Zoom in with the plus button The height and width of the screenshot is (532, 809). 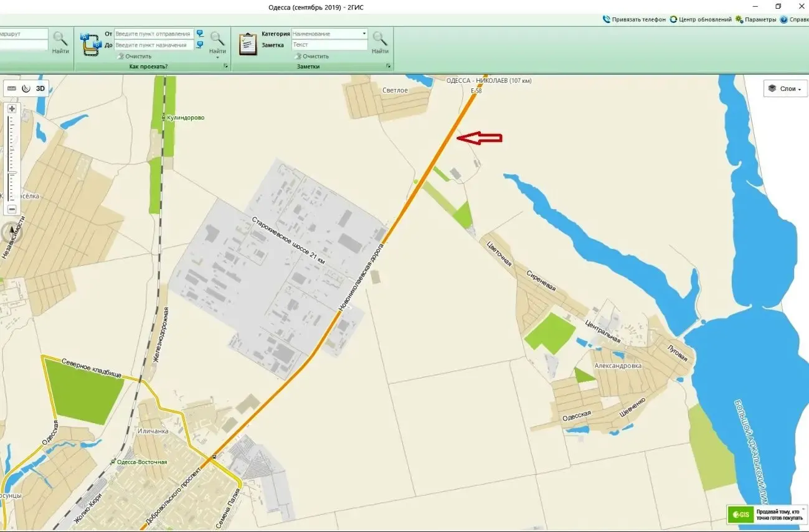pyautogui.click(x=12, y=108)
